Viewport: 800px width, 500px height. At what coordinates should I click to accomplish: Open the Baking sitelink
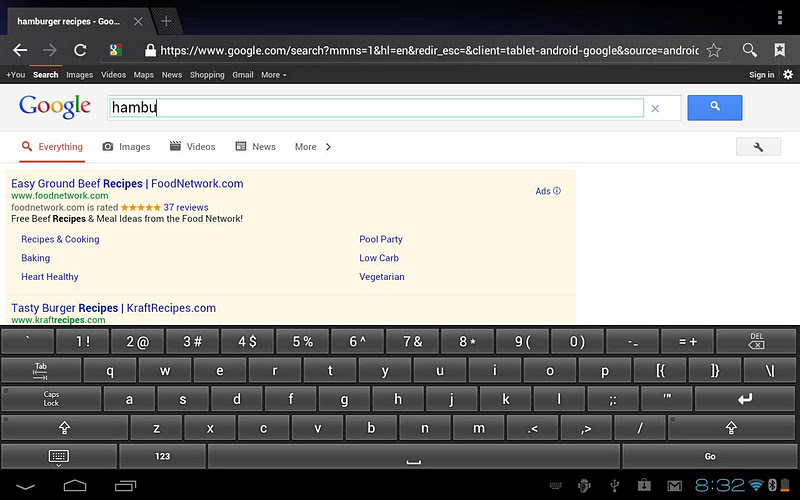pos(35,258)
